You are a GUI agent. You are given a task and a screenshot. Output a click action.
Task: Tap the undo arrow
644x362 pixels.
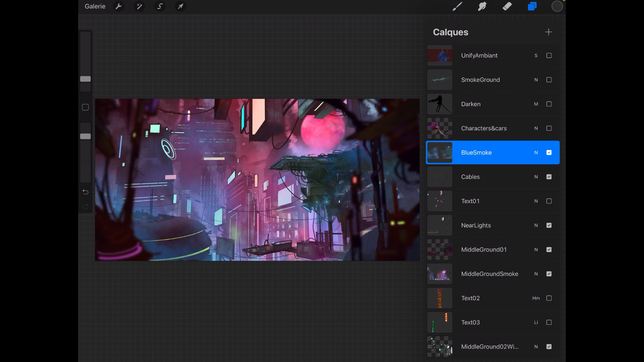tap(86, 192)
